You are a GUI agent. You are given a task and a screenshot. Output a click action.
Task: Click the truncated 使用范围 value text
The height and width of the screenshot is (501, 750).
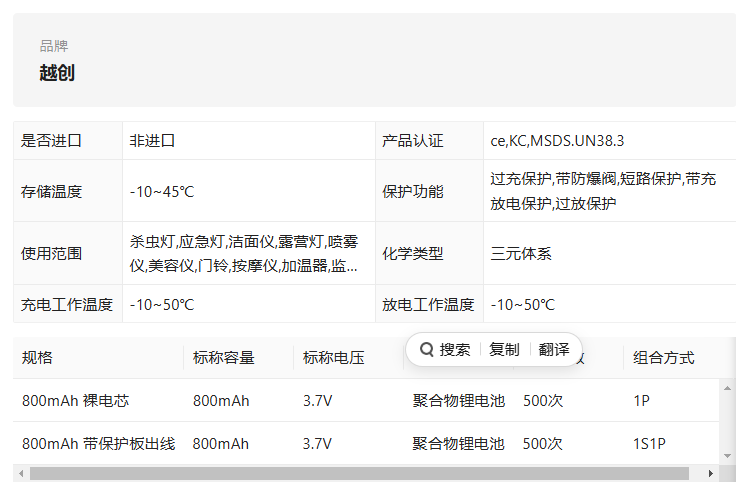point(243,254)
